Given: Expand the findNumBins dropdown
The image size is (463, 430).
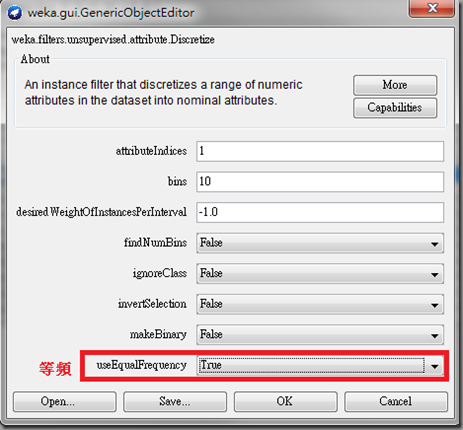Looking at the screenshot, I should tap(320, 243).
